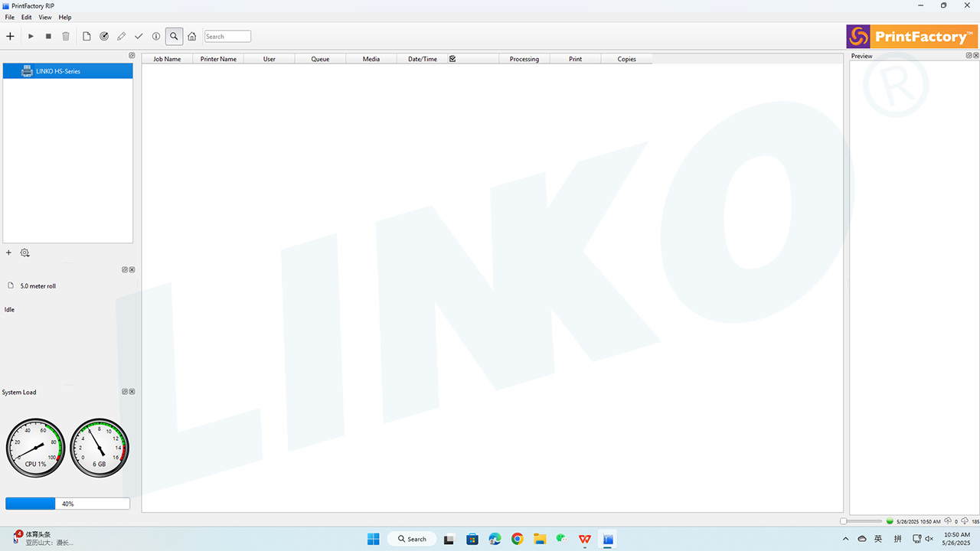Click the pencil edit icon in toolbar

(121, 36)
